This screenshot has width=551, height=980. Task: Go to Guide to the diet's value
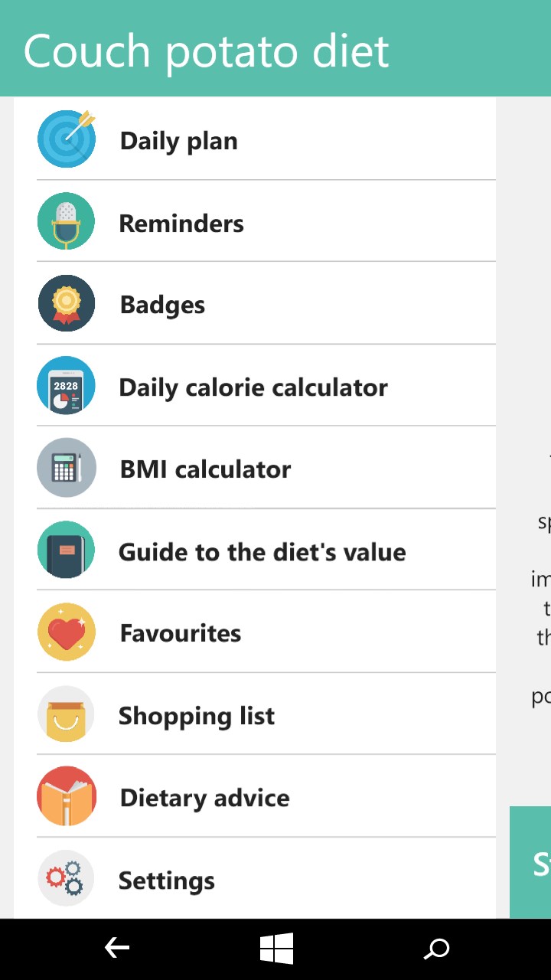click(262, 552)
